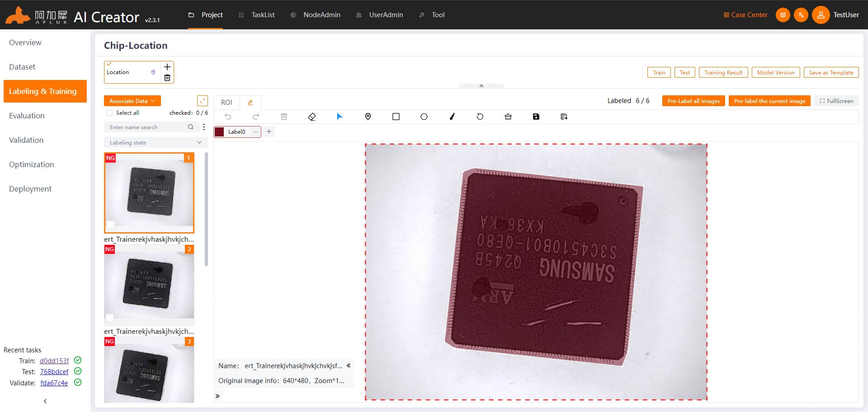Select the polygon drawing tool

point(424,117)
